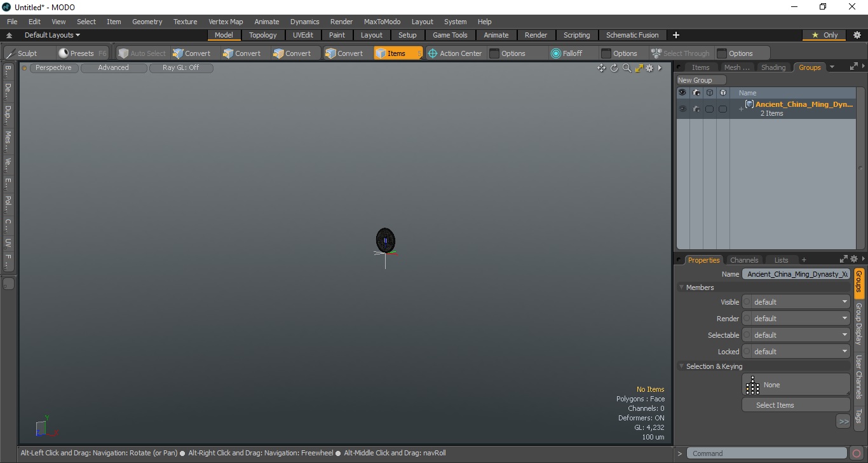Switch to the Topology layout tab

(262, 35)
